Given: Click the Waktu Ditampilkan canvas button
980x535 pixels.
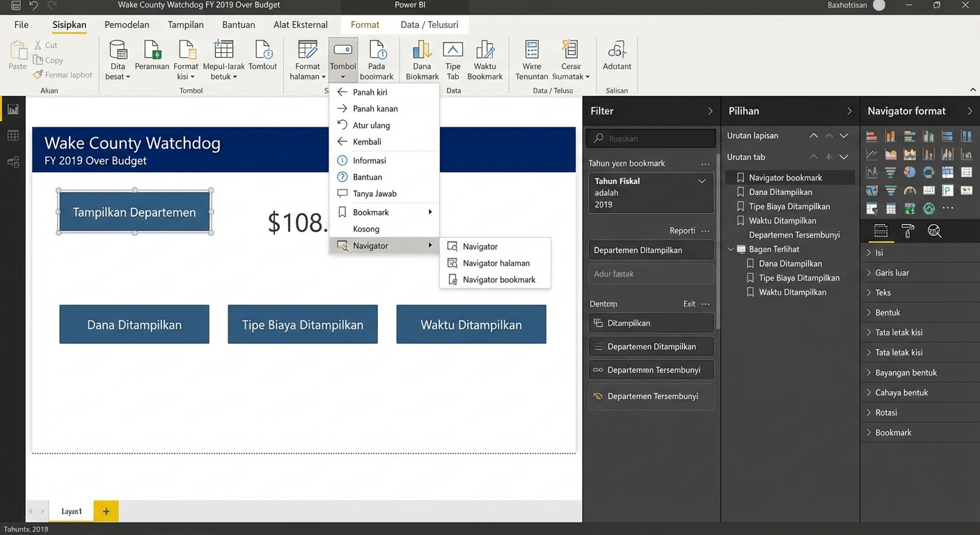Looking at the screenshot, I should point(471,325).
